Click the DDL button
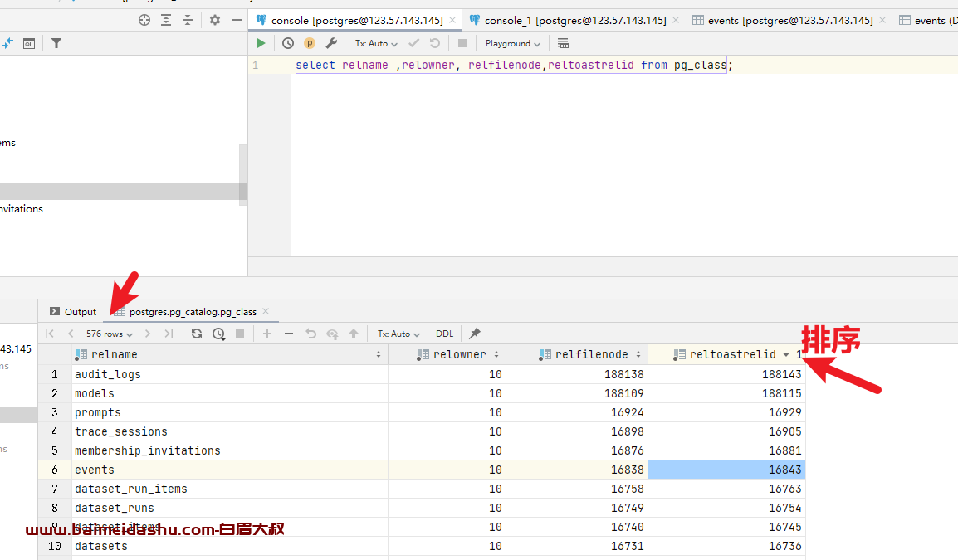The image size is (958, 560). (x=445, y=334)
